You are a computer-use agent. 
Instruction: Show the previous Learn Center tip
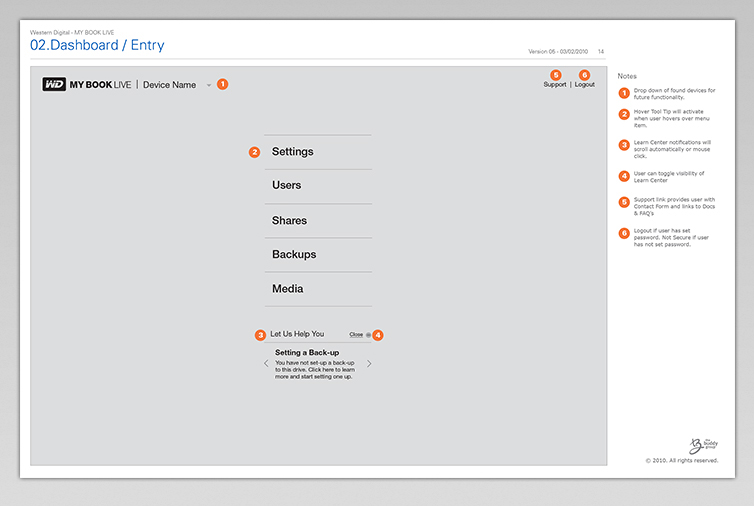pyautogui.click(x=266, y=364)
